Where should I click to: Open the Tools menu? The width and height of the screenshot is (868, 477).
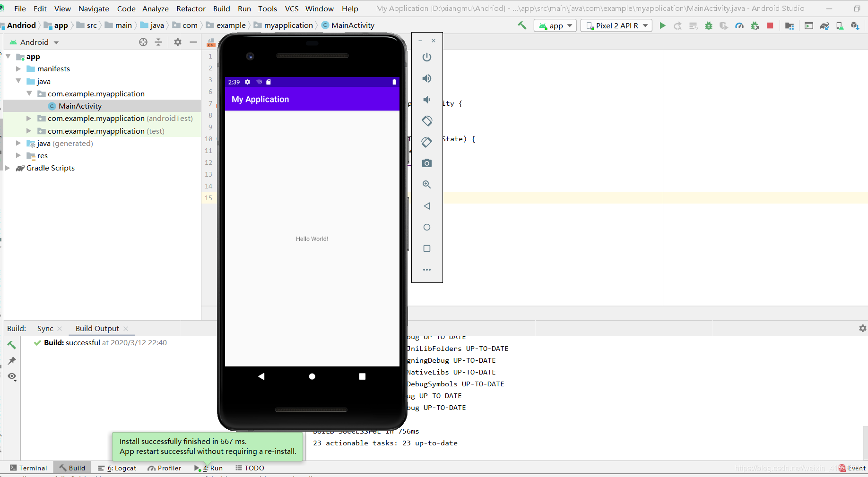(x=268, y=9)
